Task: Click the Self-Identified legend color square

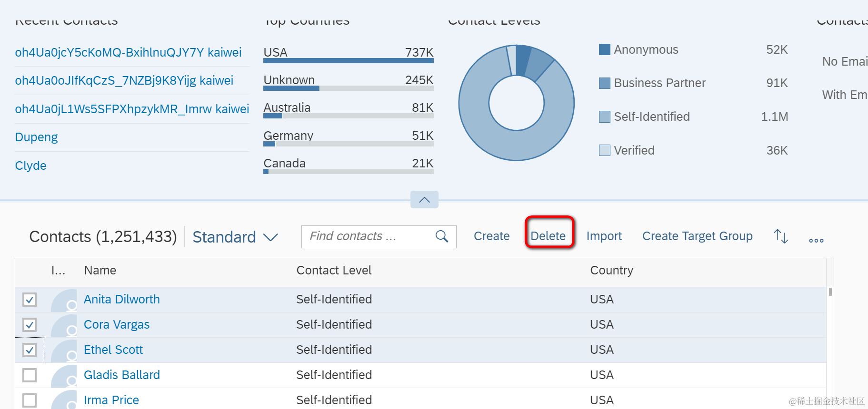Action: [x=605, y=117]
